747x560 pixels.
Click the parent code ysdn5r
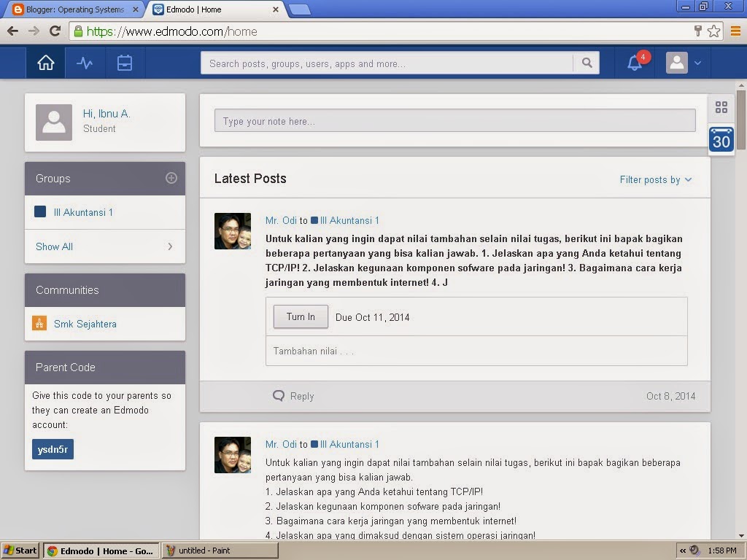coord(53,449)
